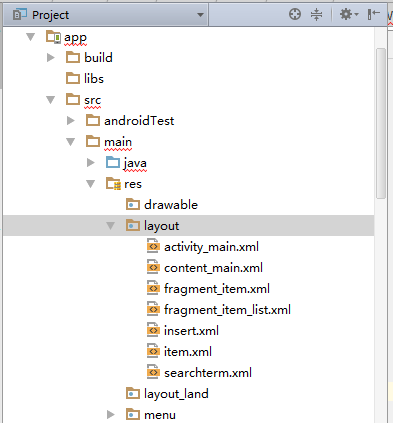Click the content_main.xml file icon
Viewport: 393px width, 423px height.
153,268
